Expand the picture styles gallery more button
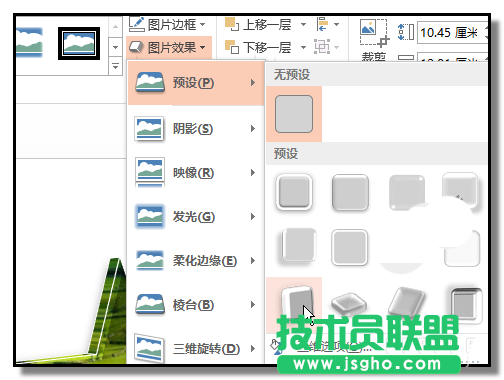 pos(115,66)
